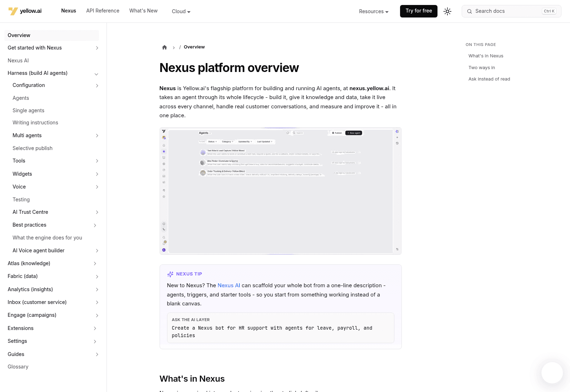Expand the Extensions chevron
Image resolution: width=570 pixels, height=392 pixels.
(95, 328)
